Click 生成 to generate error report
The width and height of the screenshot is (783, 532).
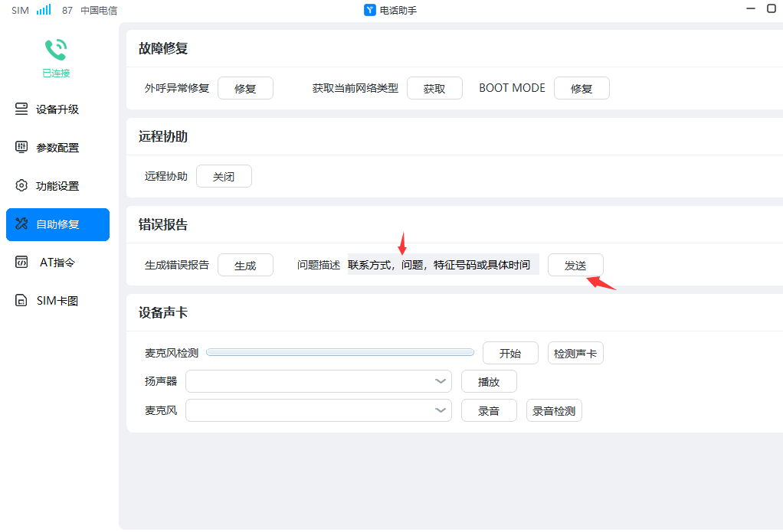coord(245,265)
